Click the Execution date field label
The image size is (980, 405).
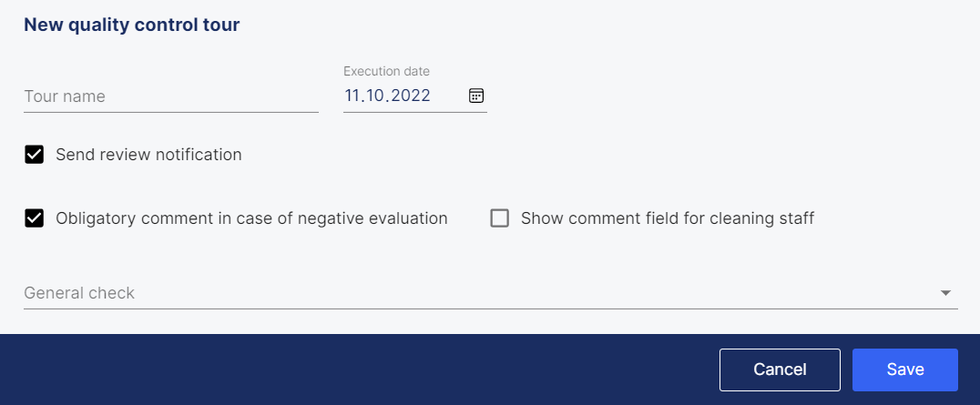[x=386, y=71]
